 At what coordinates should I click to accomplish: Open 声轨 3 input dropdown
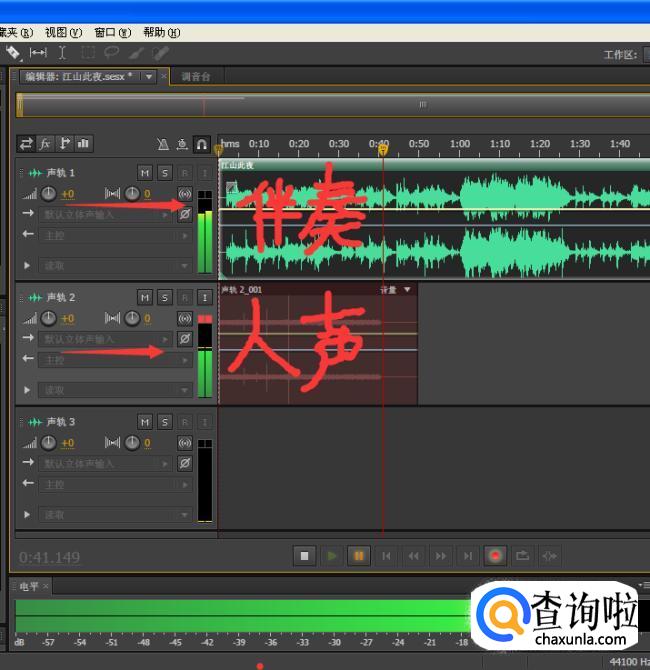point(106,463)
